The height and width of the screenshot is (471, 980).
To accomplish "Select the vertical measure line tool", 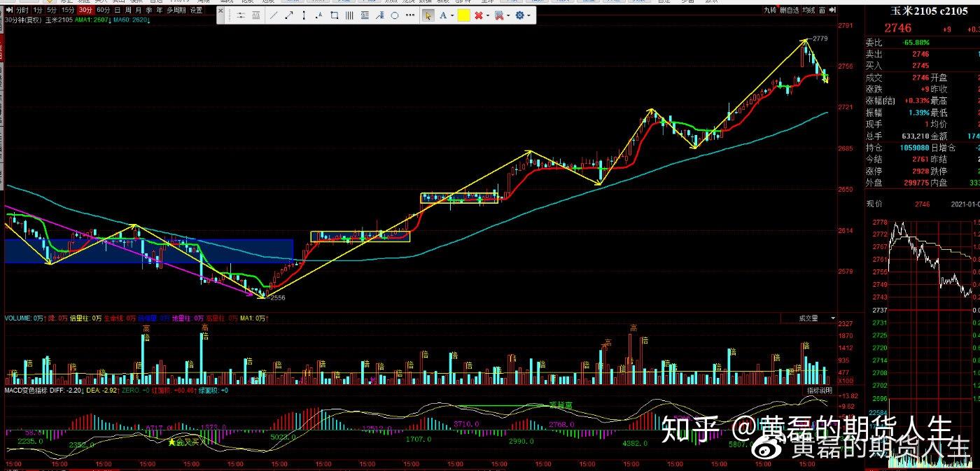I will tap(305, 15).
